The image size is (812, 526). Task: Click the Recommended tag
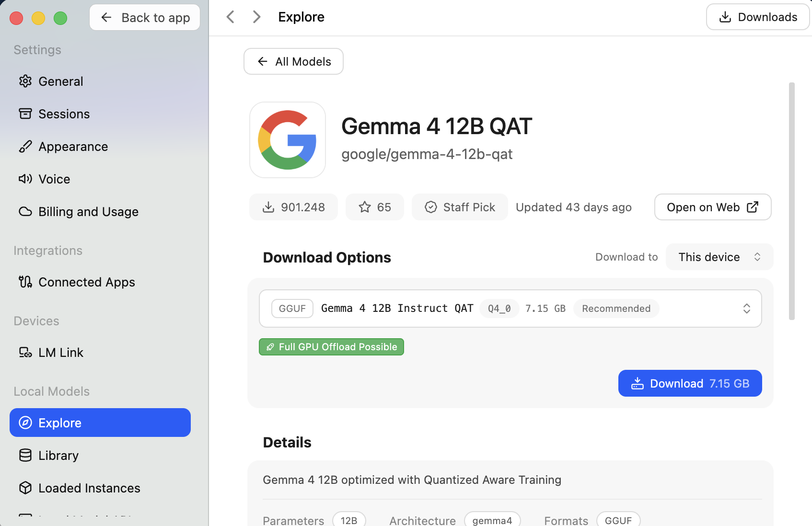(616, 309)
